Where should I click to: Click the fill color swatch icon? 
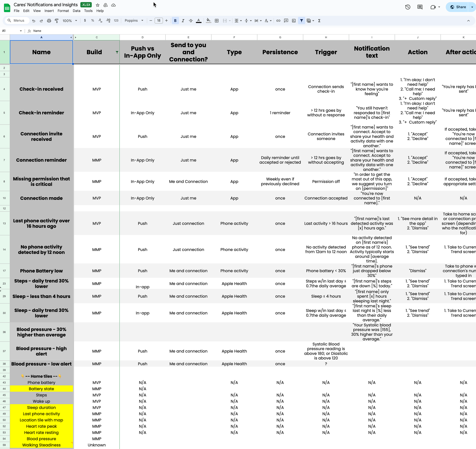point(208,21)
